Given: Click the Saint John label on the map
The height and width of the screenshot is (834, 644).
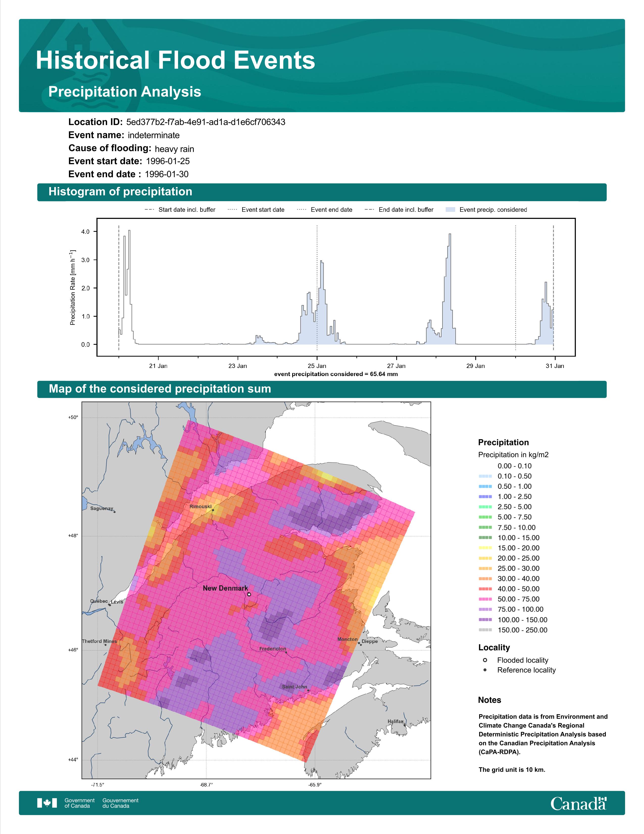Looking at the screenshot, I should (x=294, y=687).
